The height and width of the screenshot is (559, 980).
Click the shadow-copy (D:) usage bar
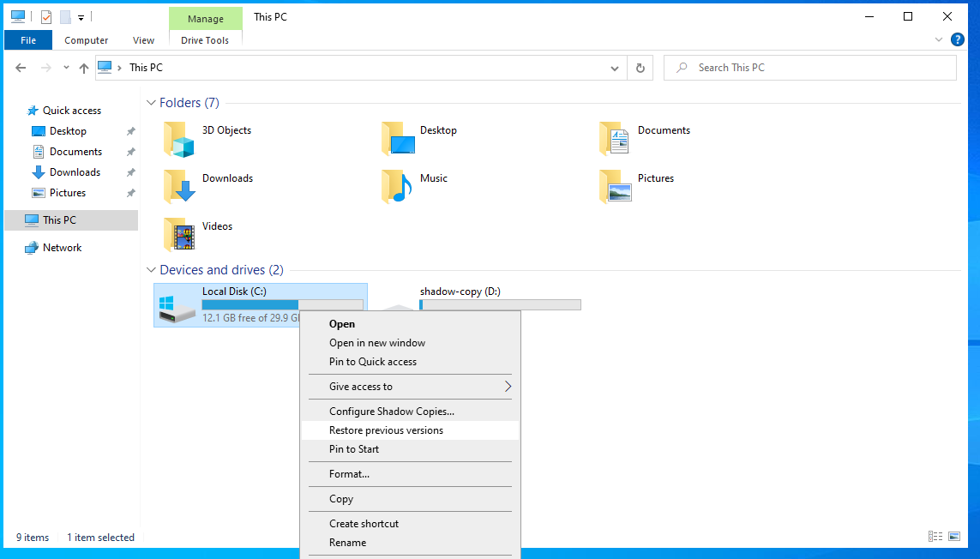click(x=500, y=304)
